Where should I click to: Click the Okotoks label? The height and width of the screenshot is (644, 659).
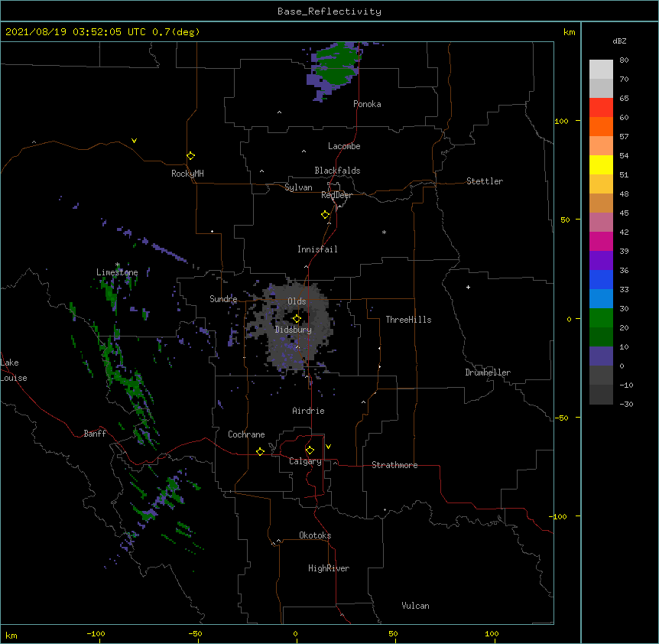pos(315,535)
